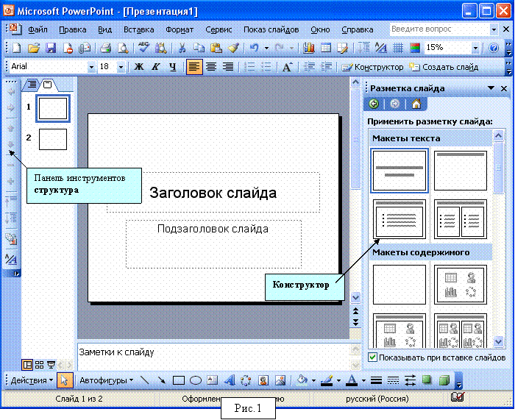
Task: Toggle italic К formatting
Action: (156, 67)
